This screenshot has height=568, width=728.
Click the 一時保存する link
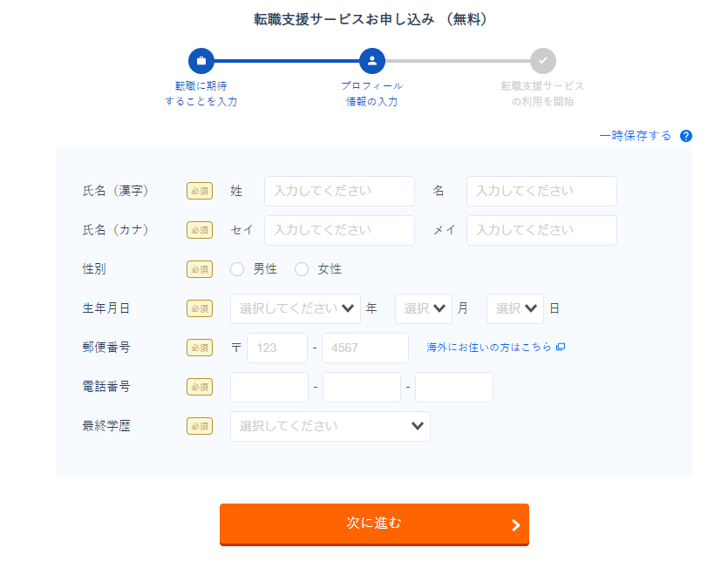(x=636, y=136)
